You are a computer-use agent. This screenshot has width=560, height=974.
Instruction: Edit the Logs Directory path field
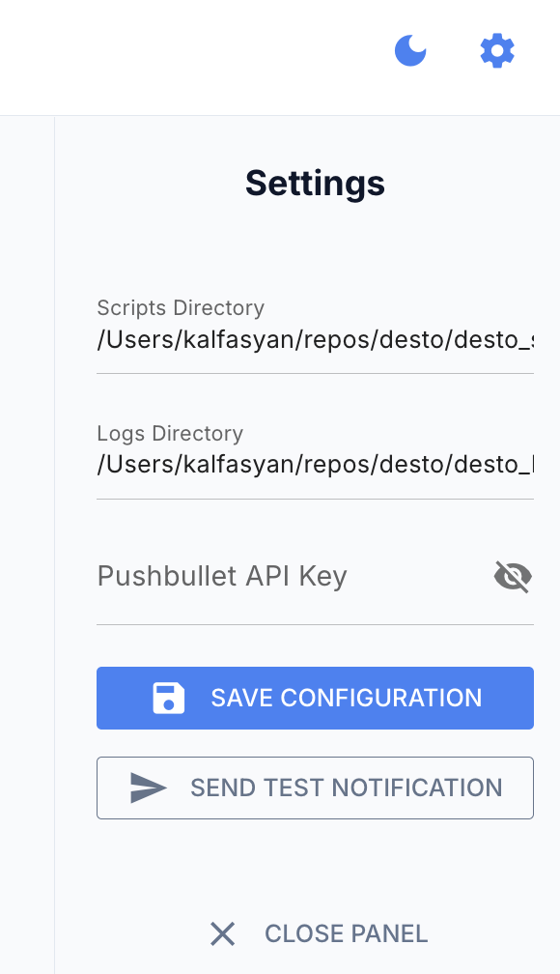tap(316, 465)
